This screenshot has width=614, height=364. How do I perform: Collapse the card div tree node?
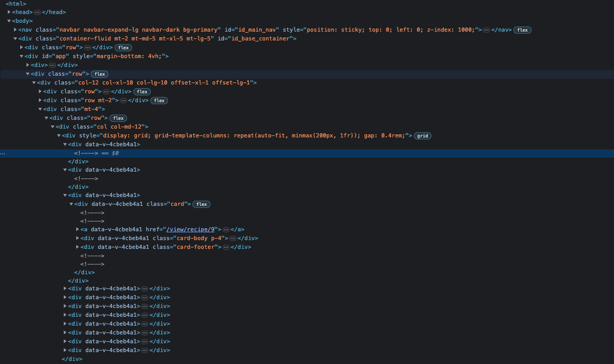click(71, 204)
